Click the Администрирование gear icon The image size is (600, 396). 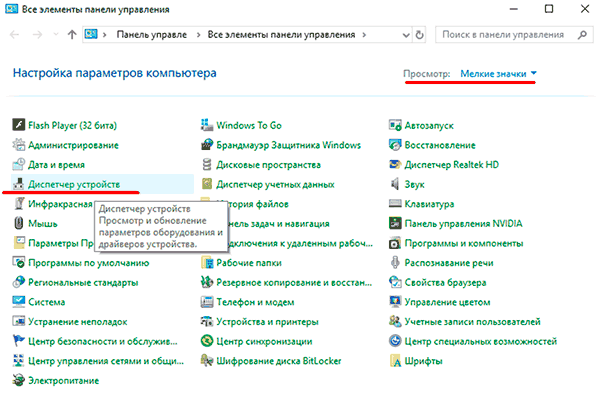point(18,145)
